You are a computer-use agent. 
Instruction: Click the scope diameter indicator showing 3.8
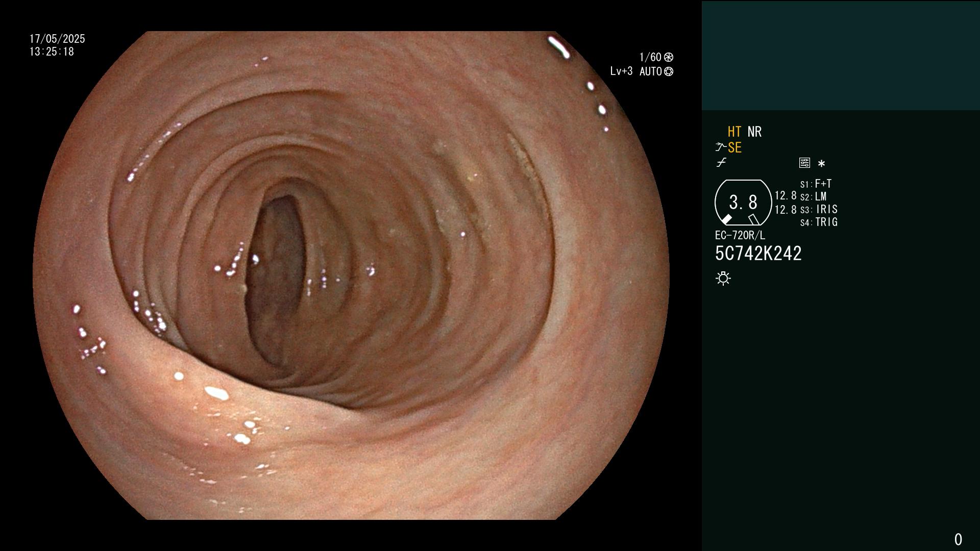[x=743, y=203]
